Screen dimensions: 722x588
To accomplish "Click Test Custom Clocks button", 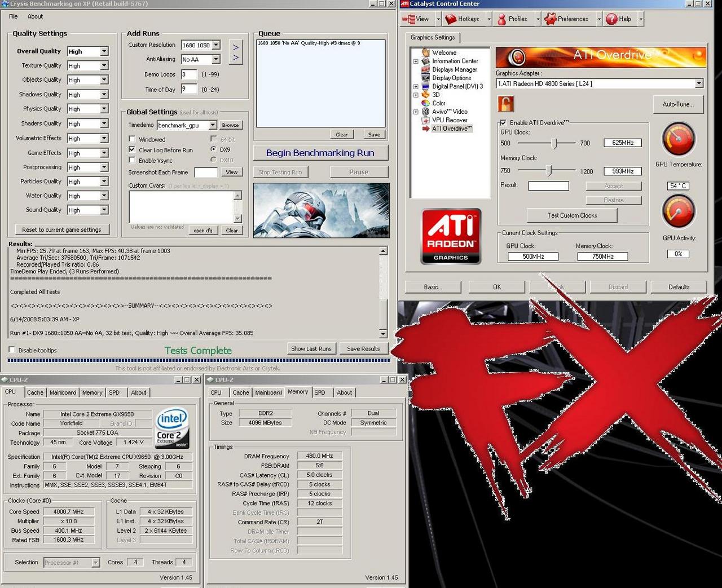I will click(572, 215).
